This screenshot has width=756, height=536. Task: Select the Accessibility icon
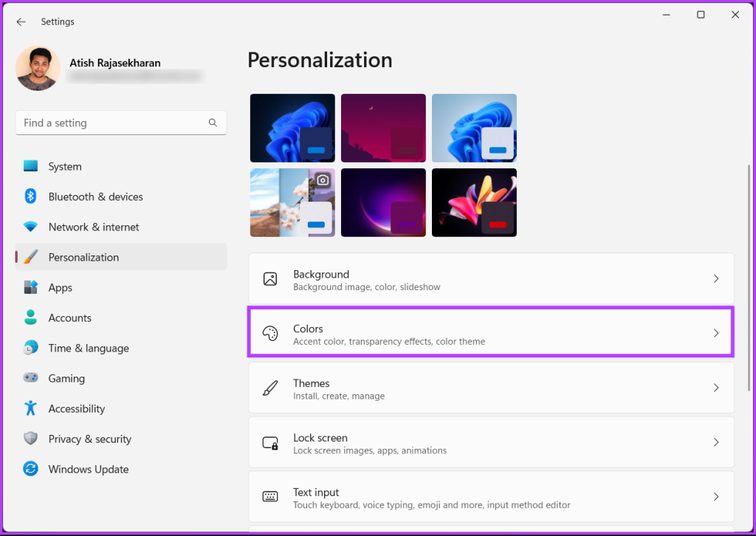click(x=30, y=408)
